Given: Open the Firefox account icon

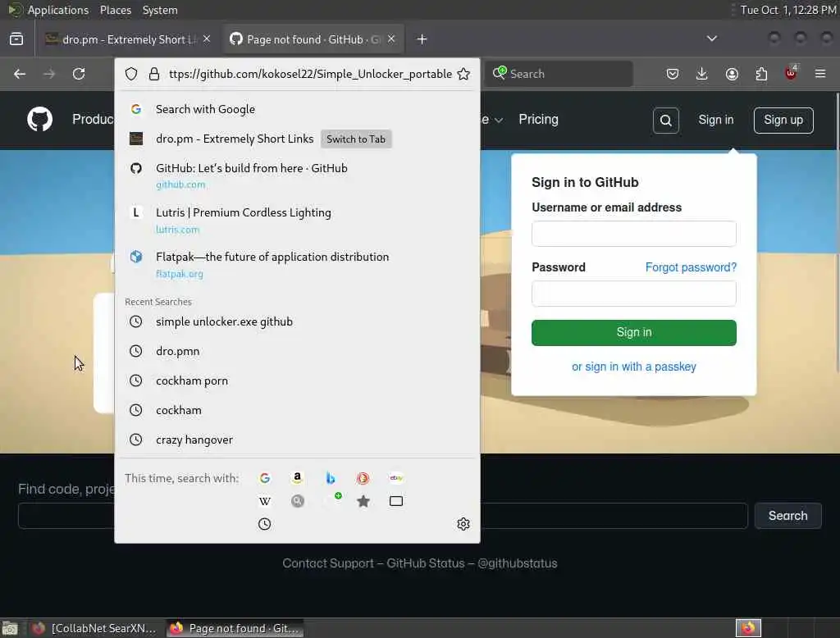Looking at the screenshot, I should (732, 74).
